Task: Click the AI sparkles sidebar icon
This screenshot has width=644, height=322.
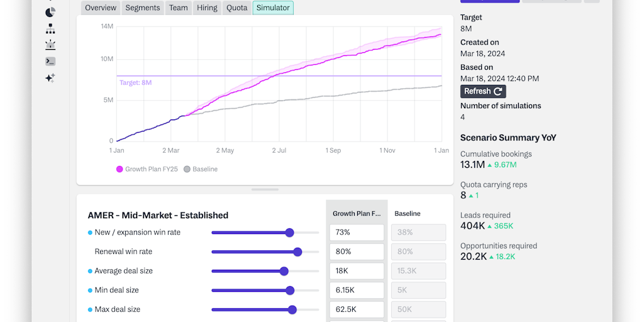Action: click(50, 78)
